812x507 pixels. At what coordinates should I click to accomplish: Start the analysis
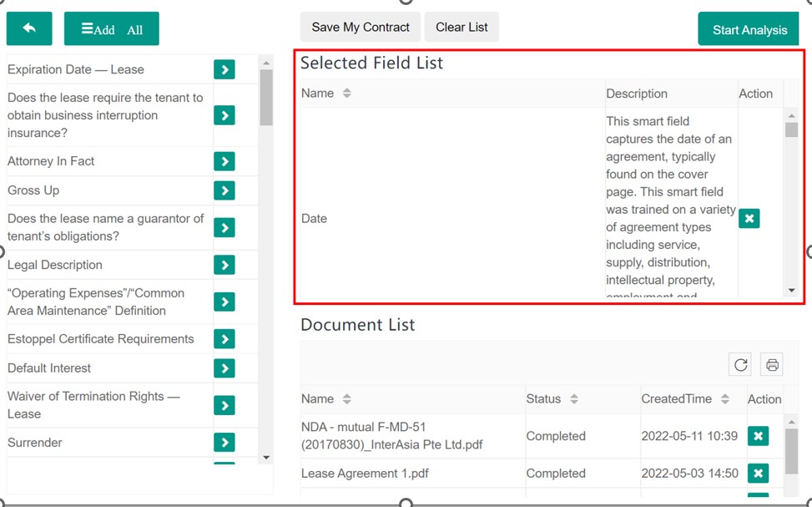749,30
